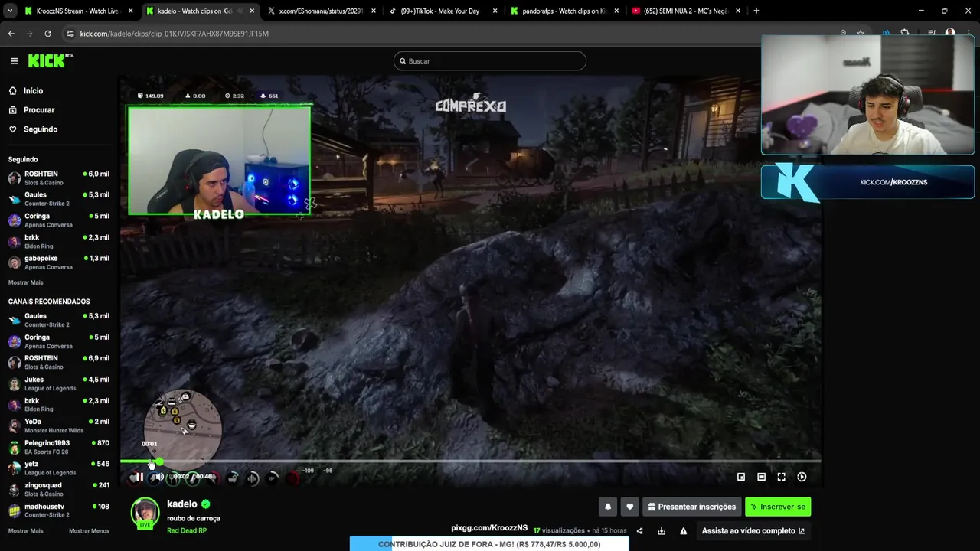
Task: Click the madhousetv channel avatar
Action: (x=15, y=510)
